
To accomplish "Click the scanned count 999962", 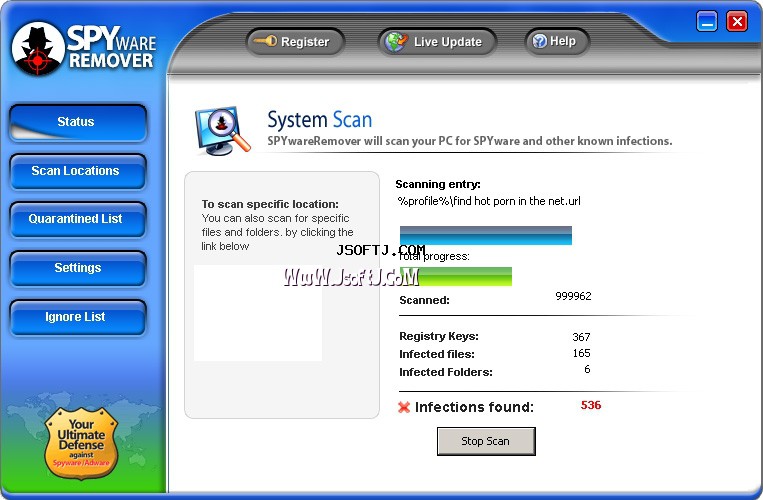I will point(573,296).
